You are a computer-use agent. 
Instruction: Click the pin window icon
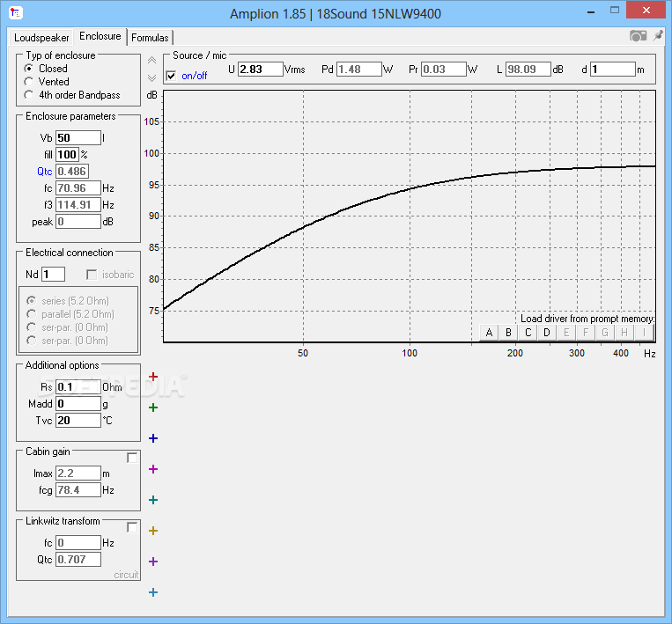[x=657, y=36]
